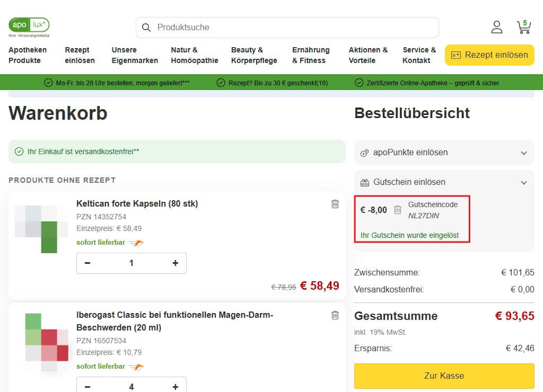Image resolution: width=543 pixels, height=392 pixels.
Task: Click Iberogast quantity value 4
Action: (132, 386)
